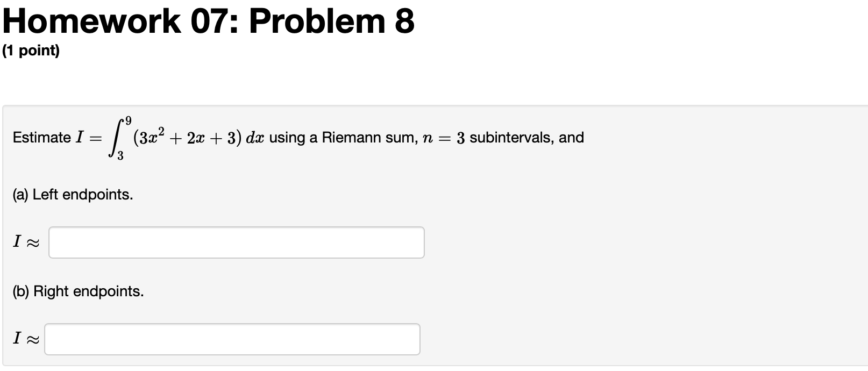Select the Homework 07: Problem 8 heading

206,20
